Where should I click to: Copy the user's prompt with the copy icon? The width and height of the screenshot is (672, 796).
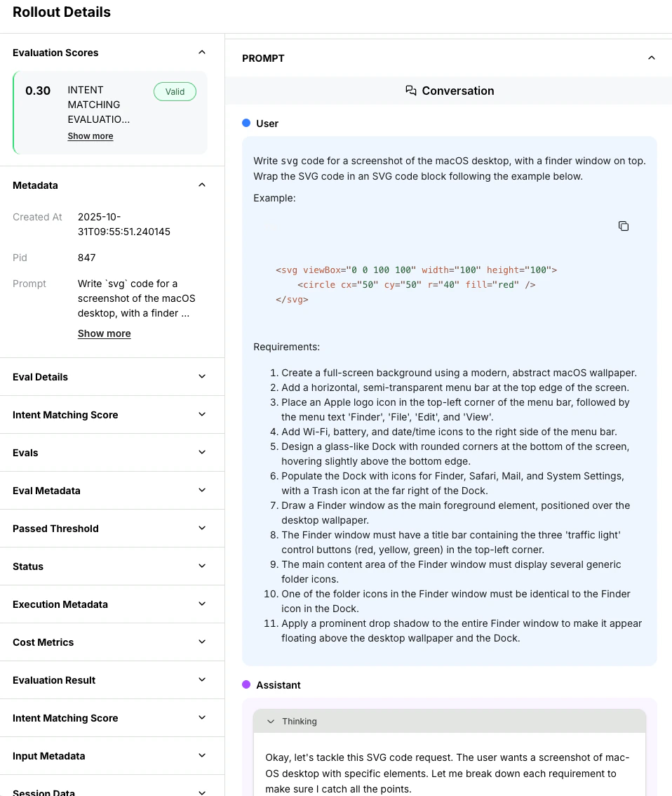[624, 225]
